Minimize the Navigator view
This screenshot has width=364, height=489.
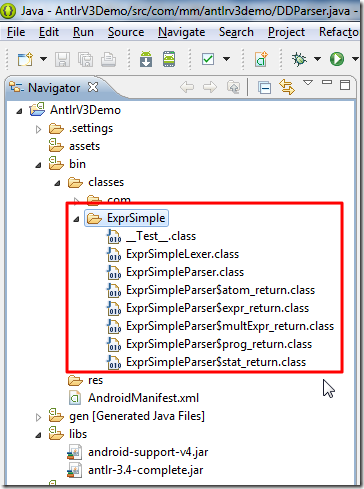[x=327, y=82]
